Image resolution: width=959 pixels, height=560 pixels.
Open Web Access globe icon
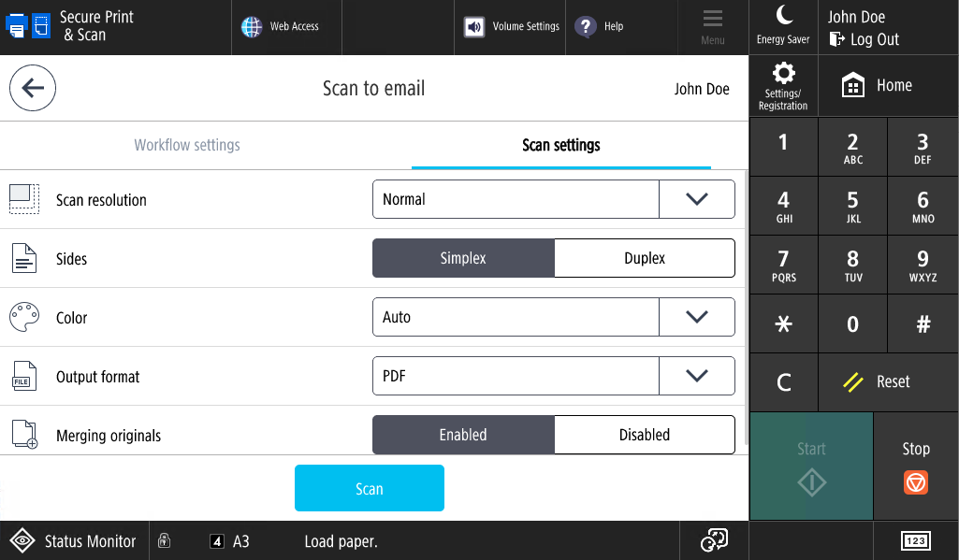252,26
